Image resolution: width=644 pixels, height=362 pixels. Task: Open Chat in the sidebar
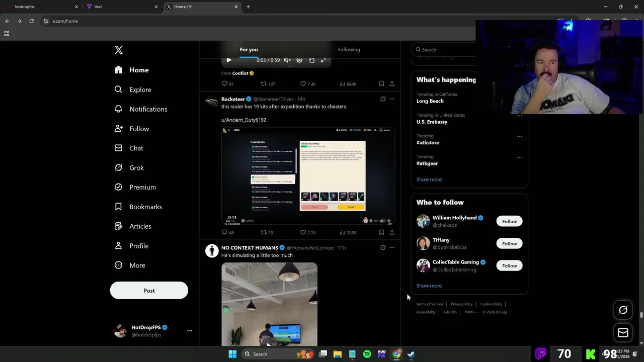(x=129, y=148)
